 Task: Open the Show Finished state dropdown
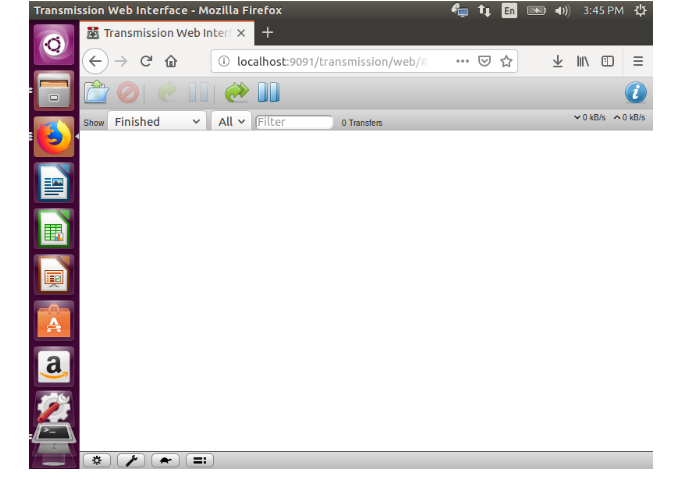click(x=157, y=122)
